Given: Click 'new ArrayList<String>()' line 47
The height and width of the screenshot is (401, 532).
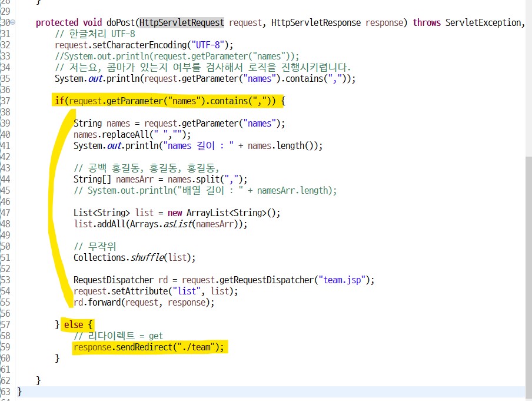Looking at the screenshot, I should pos(177,213).
